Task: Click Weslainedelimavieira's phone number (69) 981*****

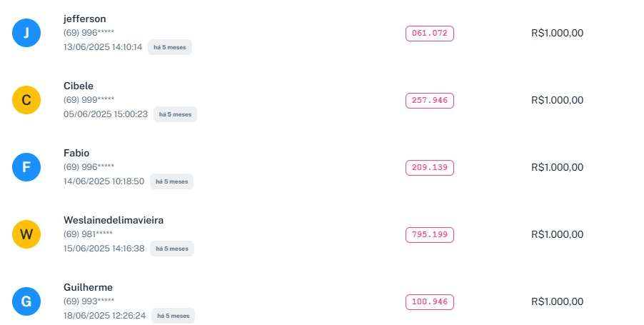Action: [x=89, y=234]
